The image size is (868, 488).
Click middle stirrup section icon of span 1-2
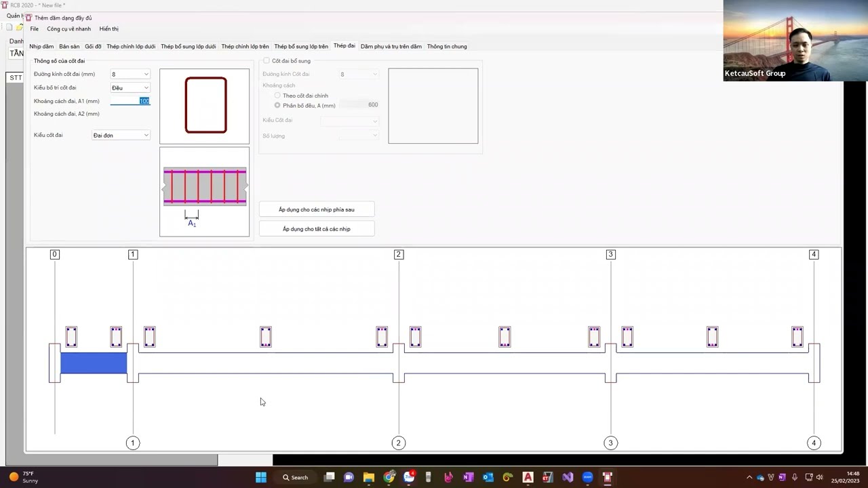tap(265, 337)
